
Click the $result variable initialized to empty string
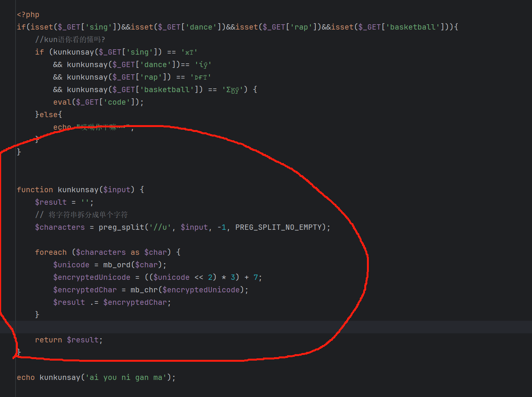point(51,202)
